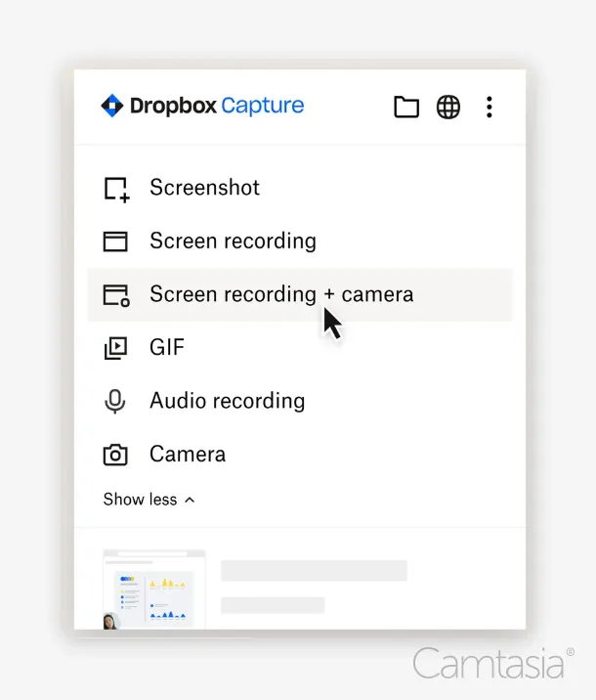Open the recent capture thumbnail
Image resolution: width=596 pixels, height=700 pixels.
pyautogui.click(x=154, y=590)
